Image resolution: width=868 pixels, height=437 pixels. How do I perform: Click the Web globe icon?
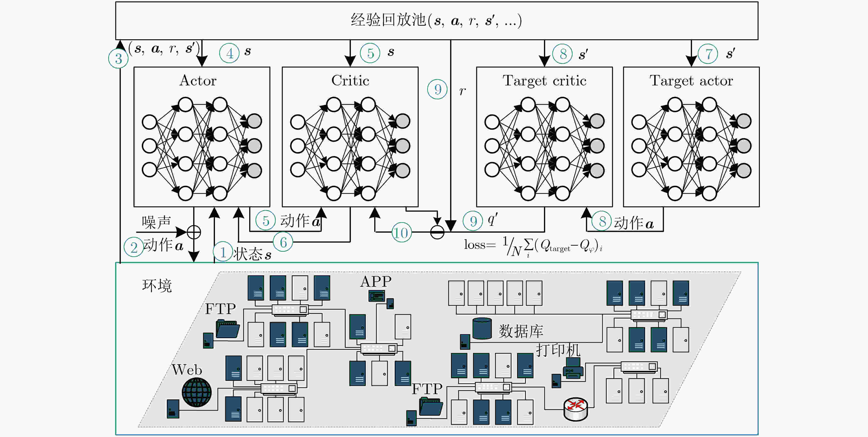pos(196,392)
